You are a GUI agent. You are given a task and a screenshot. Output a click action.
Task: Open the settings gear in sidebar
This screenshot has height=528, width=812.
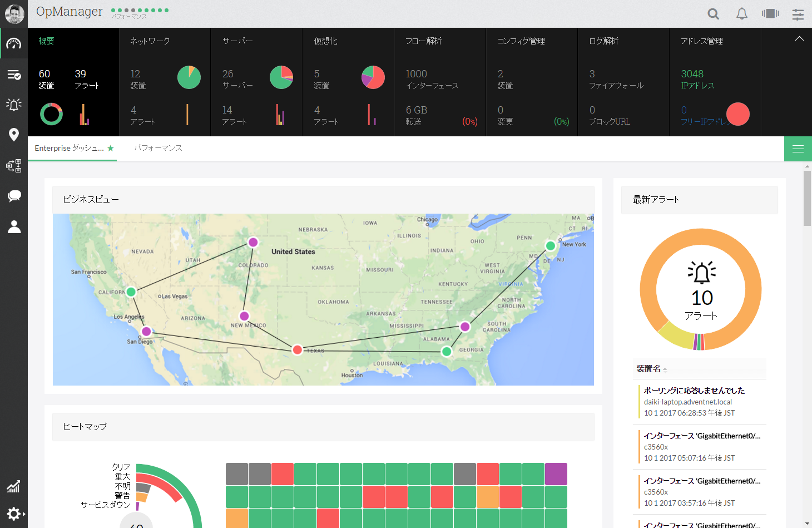pyautogui.click(x=14, y=514)
